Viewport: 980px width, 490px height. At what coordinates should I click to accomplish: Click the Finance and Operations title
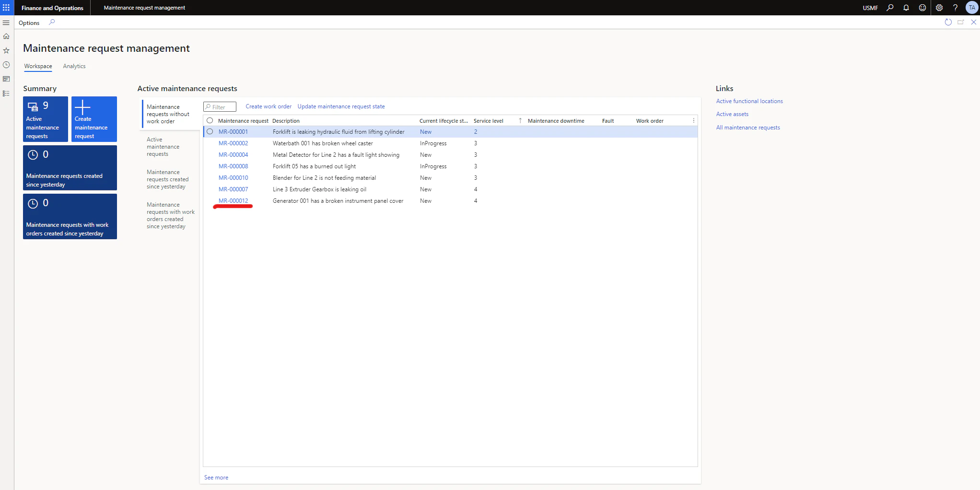pyautogui.click(x=52, y=8)
